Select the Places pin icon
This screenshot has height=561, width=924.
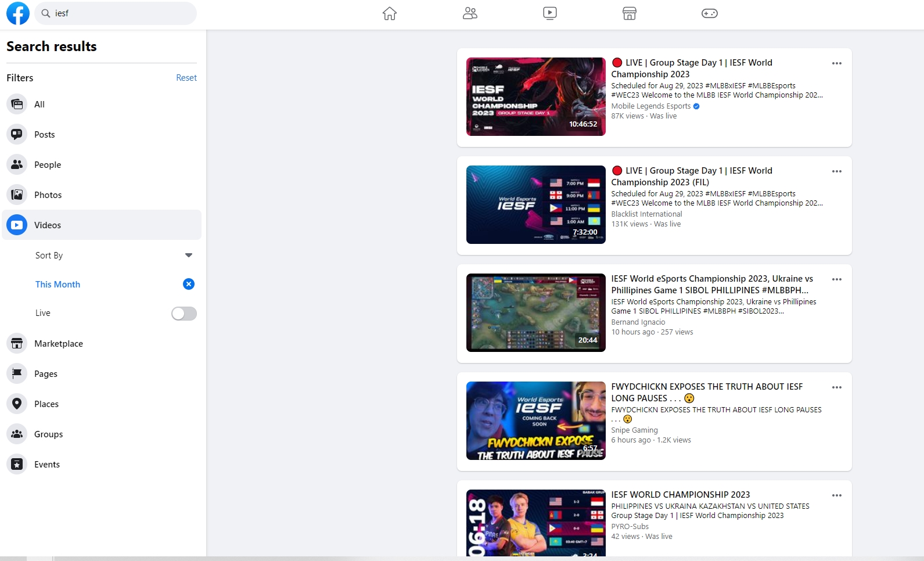(x=17, y=404)
